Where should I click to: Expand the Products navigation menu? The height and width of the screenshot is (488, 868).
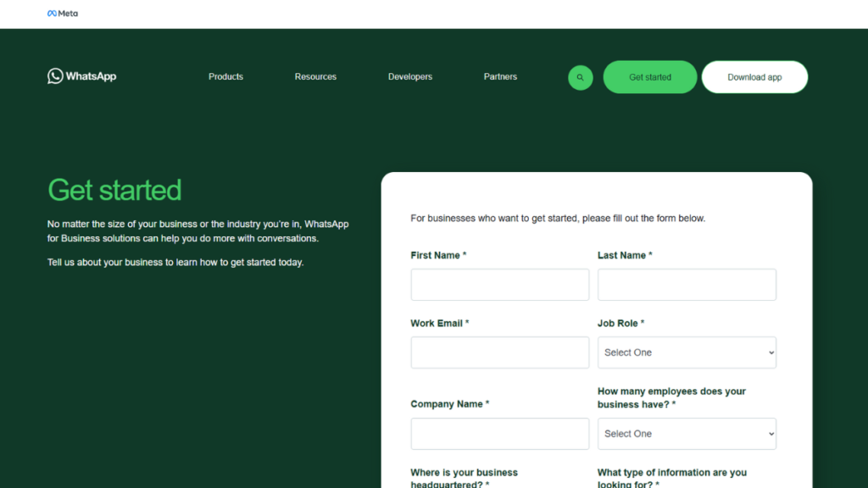pyautogui.click(x=225, y=76)
